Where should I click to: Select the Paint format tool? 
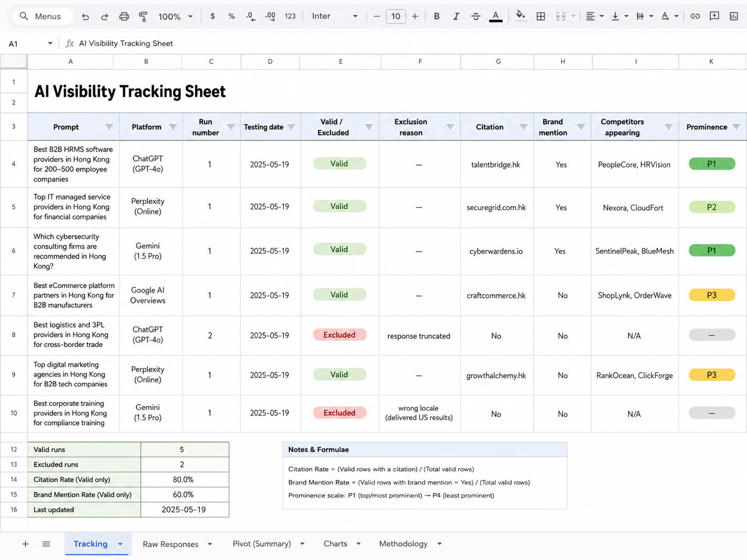143,17
